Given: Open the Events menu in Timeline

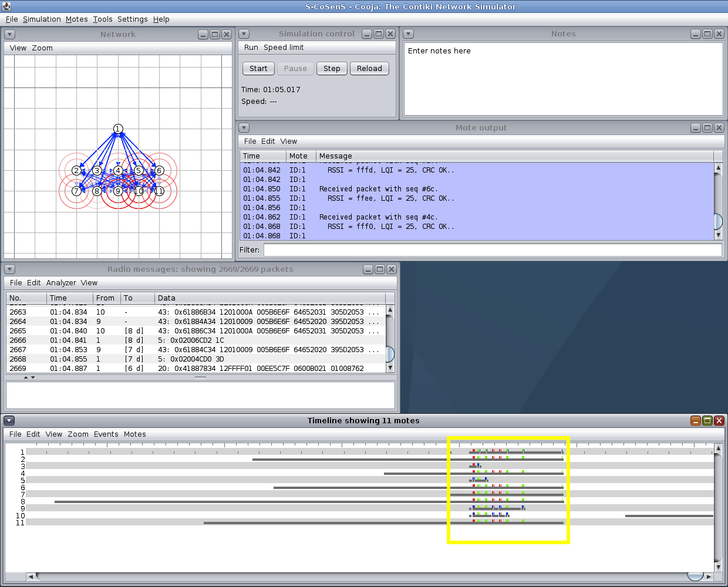Looking at the screenshot, I should click(x=106, y=434).
